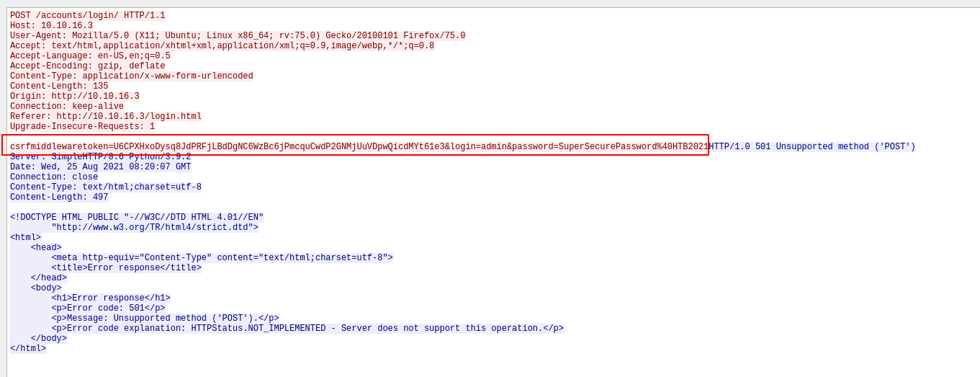Click the User-Agent Mozilla header line

tap(238, 36)
